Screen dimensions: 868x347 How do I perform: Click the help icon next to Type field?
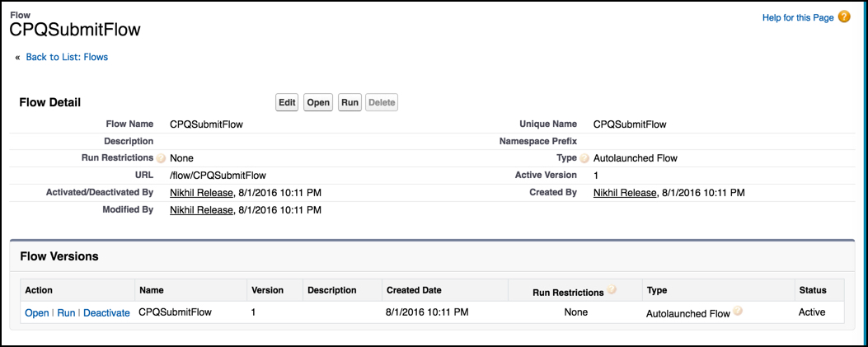(x=584, y=158)
